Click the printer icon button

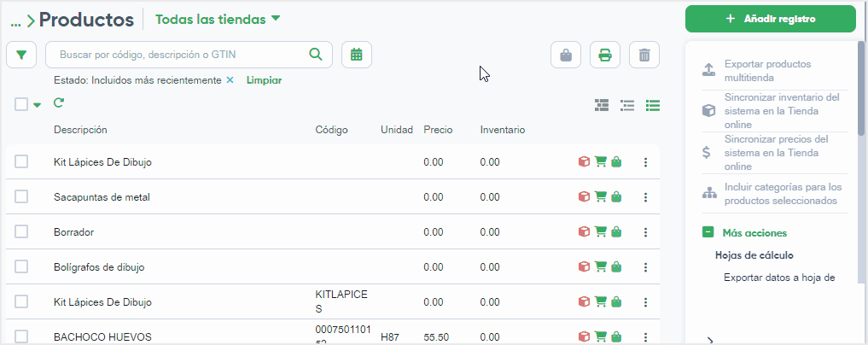coord(604,56)
